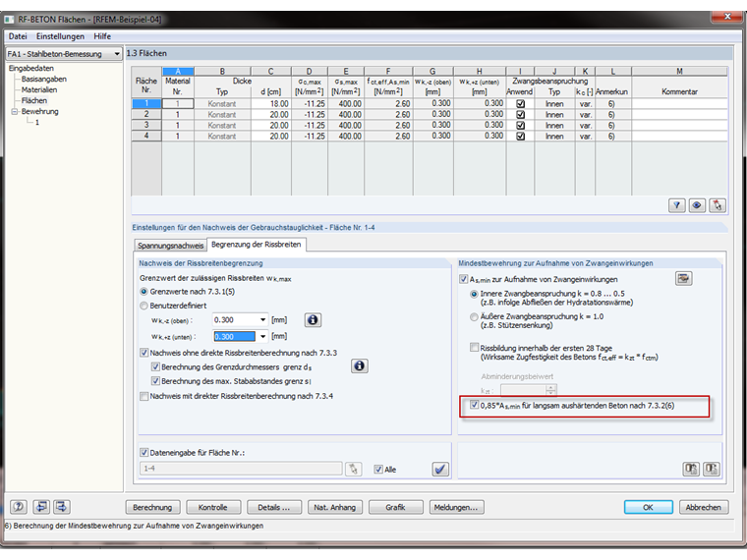Click the left of two export settings icons
Screen dimensions: 747x560
(x=691, y=469)
